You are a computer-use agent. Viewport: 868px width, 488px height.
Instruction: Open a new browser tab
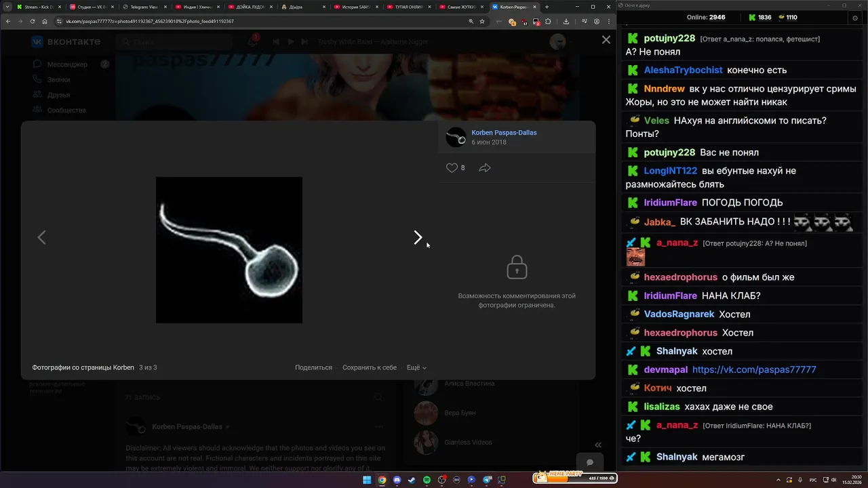pos(547,7)
